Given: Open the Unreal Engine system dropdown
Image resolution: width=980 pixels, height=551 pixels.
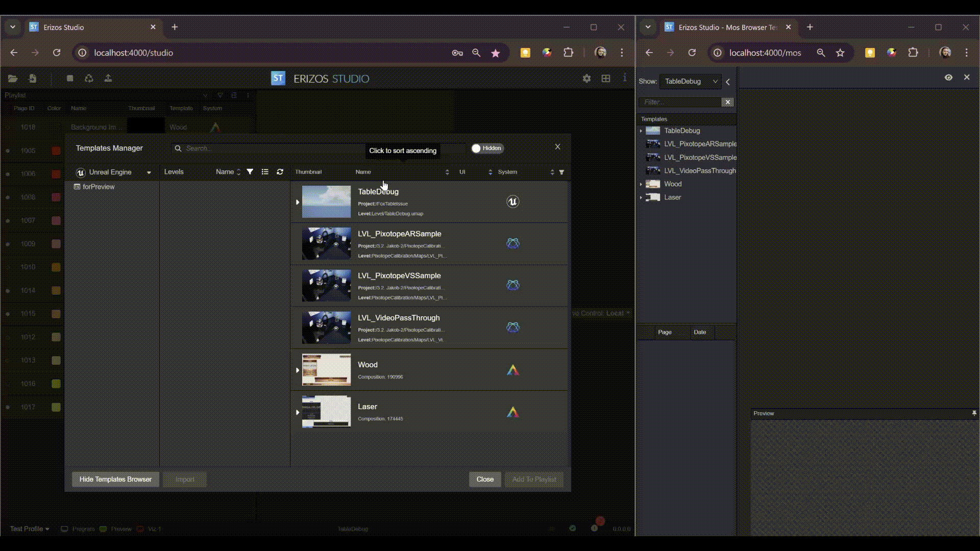Looking at the screenshot, I should [113, 172].
